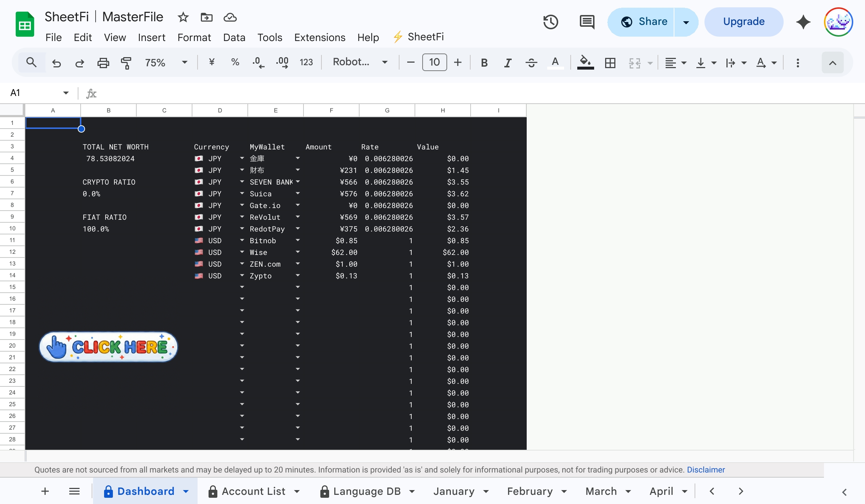
Task: Open version history clock icon
Action: pyautogui.click(x=550, y=22)
